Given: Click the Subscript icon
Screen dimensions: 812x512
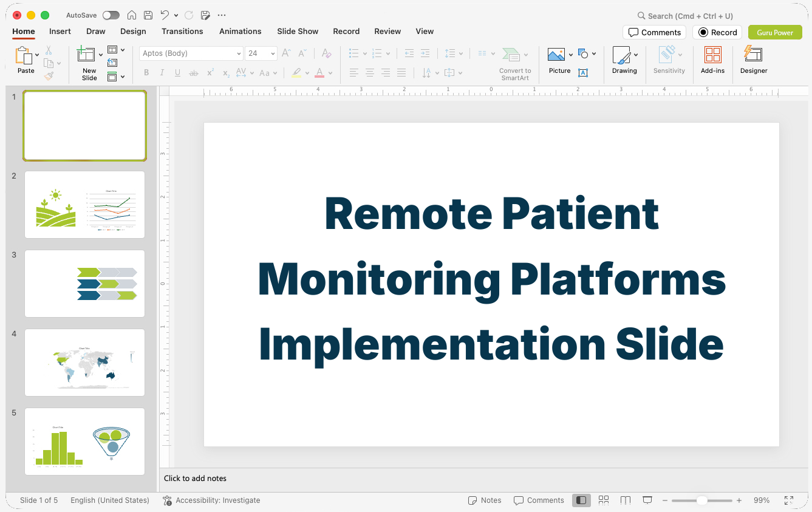Looking at the screenshot, I should coord(226,73).
